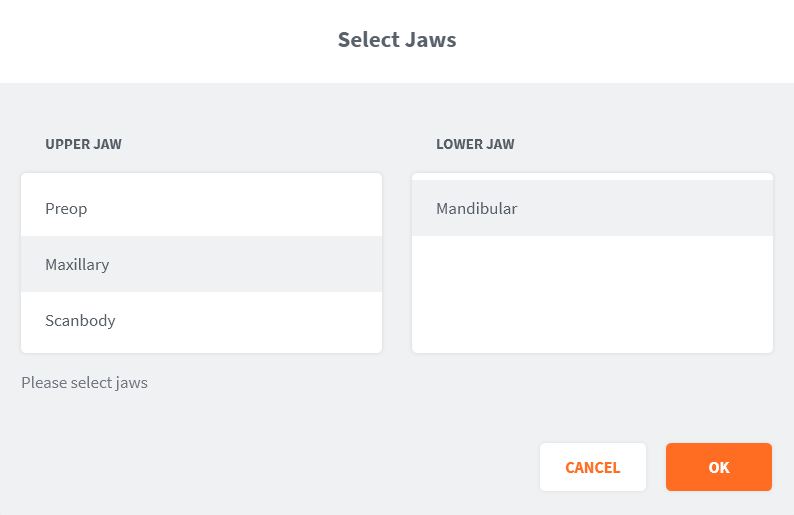Screen dimensions: 794x515
Task: Click the Mandibular row text label
Action: (476, 209)
